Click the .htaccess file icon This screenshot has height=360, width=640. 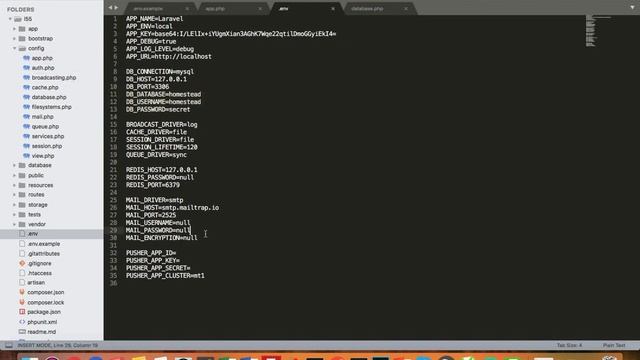pos(22,273)
